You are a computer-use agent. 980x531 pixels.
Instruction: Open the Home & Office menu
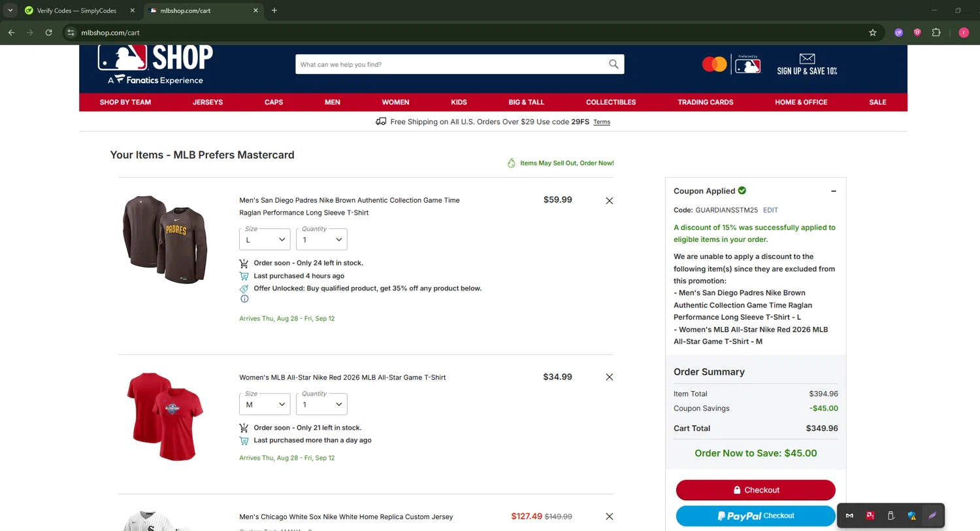click(x=801, y=102)
